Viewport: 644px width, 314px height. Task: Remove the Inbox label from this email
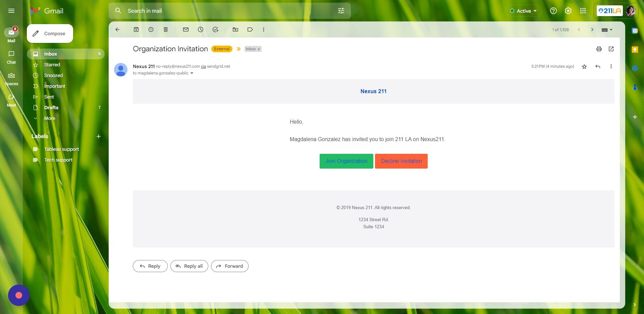[259, 49]
